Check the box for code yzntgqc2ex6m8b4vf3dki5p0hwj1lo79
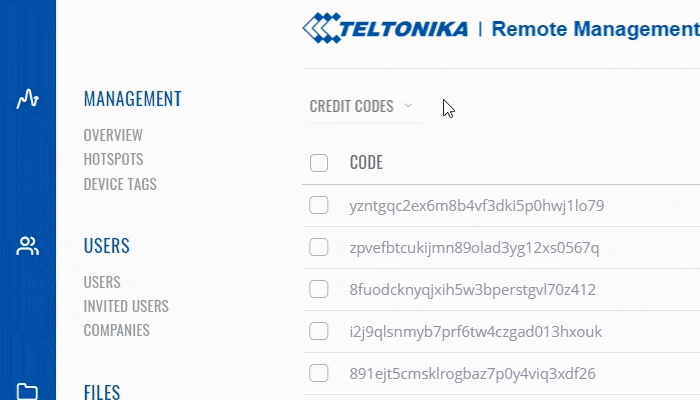 [x=319, y=206]
